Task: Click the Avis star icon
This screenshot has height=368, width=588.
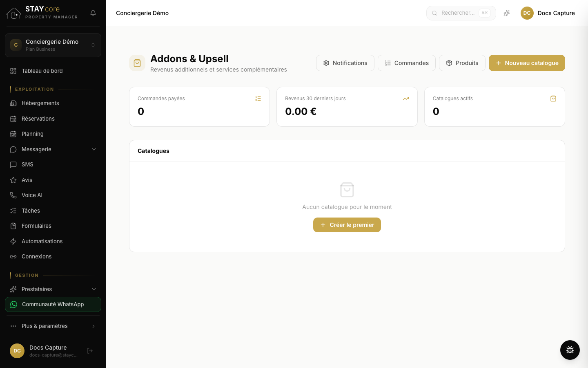Action: tap(13, 180)
